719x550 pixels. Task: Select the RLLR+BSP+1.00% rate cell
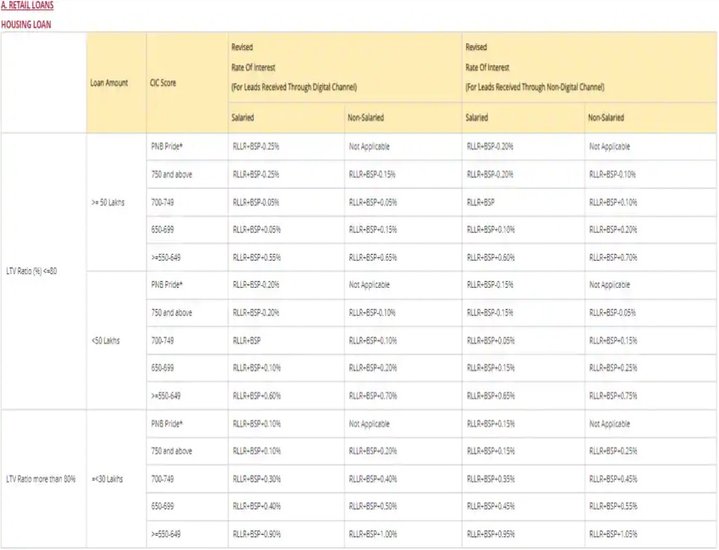coord(378,535)
